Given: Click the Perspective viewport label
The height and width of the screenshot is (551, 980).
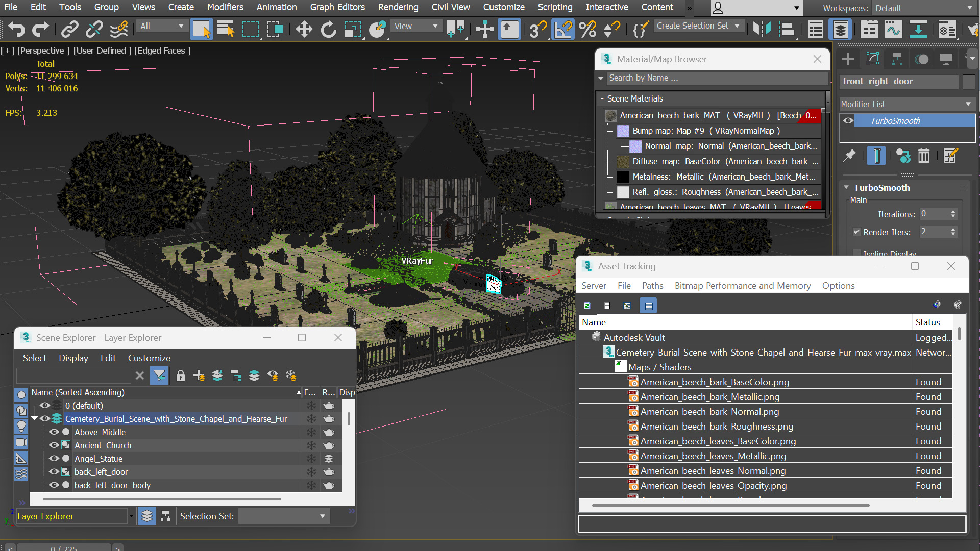Looking at the screenshot, I should click(43, 51).
